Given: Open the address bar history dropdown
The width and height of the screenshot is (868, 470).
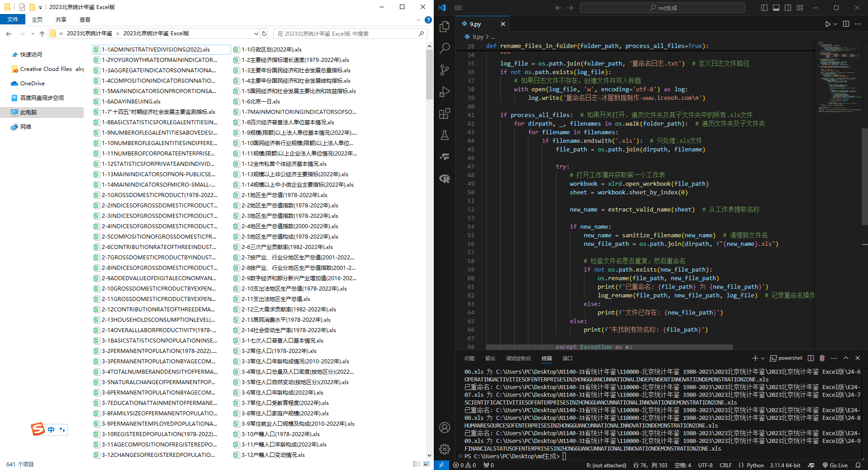Looking at the screenshot, I should click(x=256, y=33).
